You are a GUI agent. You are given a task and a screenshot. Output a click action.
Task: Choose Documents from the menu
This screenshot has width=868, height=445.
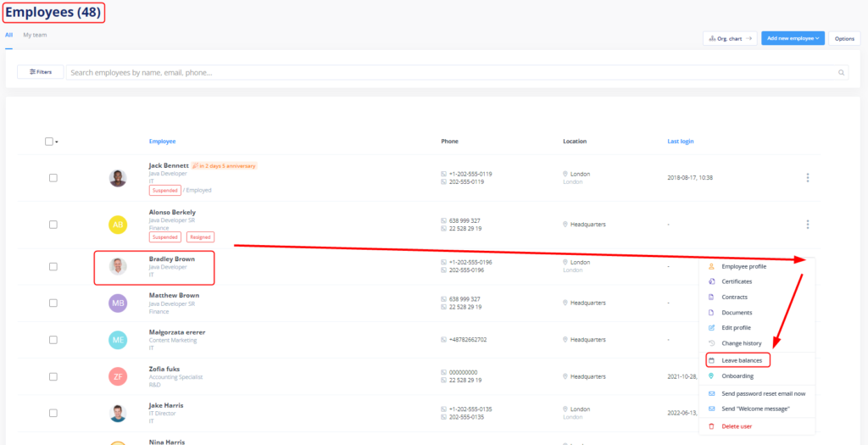(737, 312)
